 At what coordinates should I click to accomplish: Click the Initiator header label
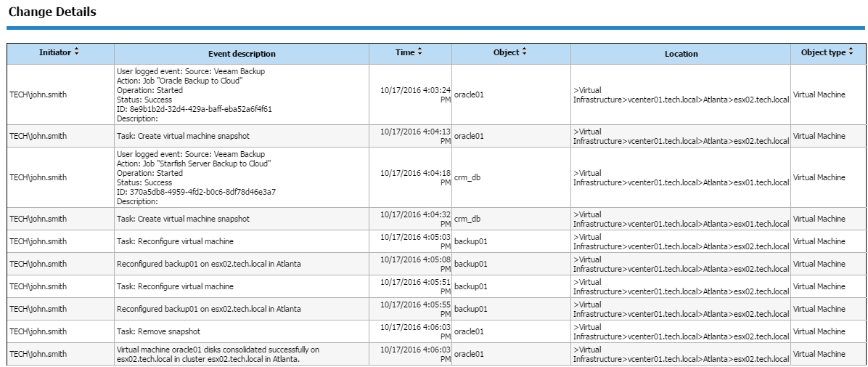(55, 52)
